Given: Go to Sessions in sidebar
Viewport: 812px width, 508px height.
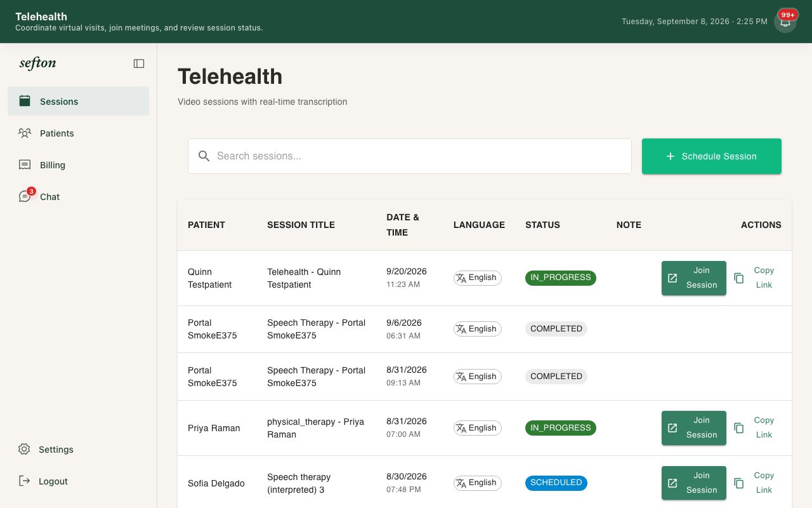Looking at the screenshot, I should pyautogui.click(x=78, y=101).
